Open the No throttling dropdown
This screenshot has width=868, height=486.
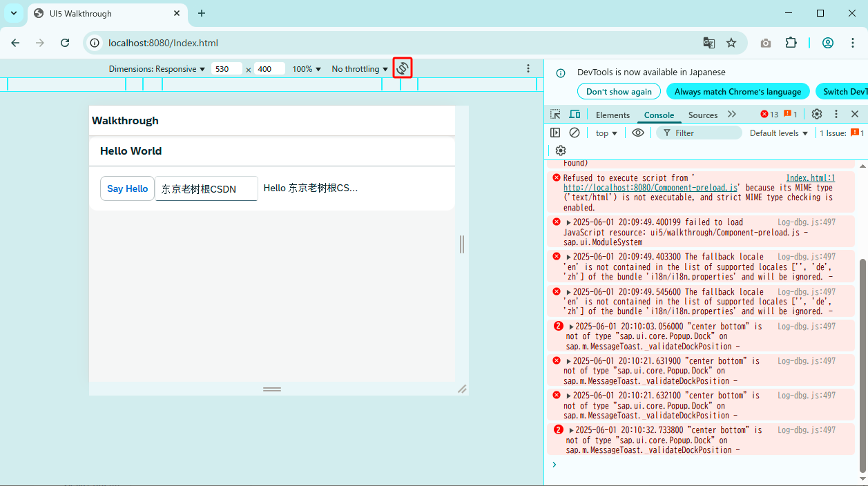click(x=359, y=68)
